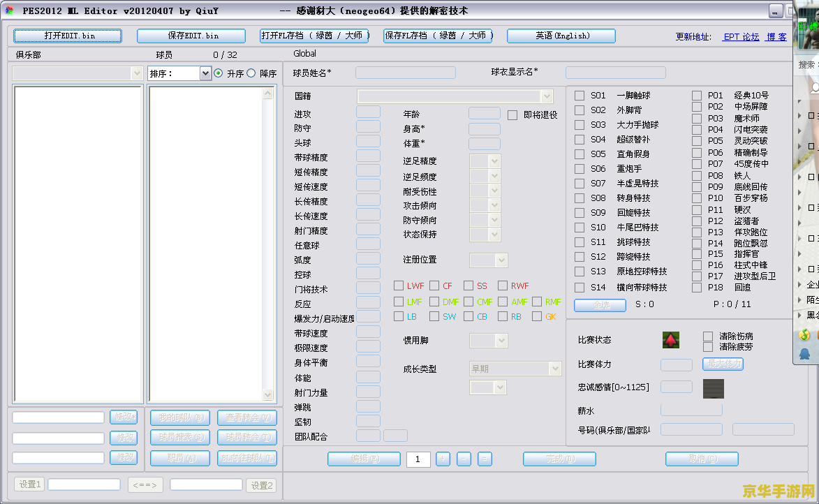Check P08 铁人 card
Screen dimensions: 819x504
pyautogui.click(x=697, y=175)
